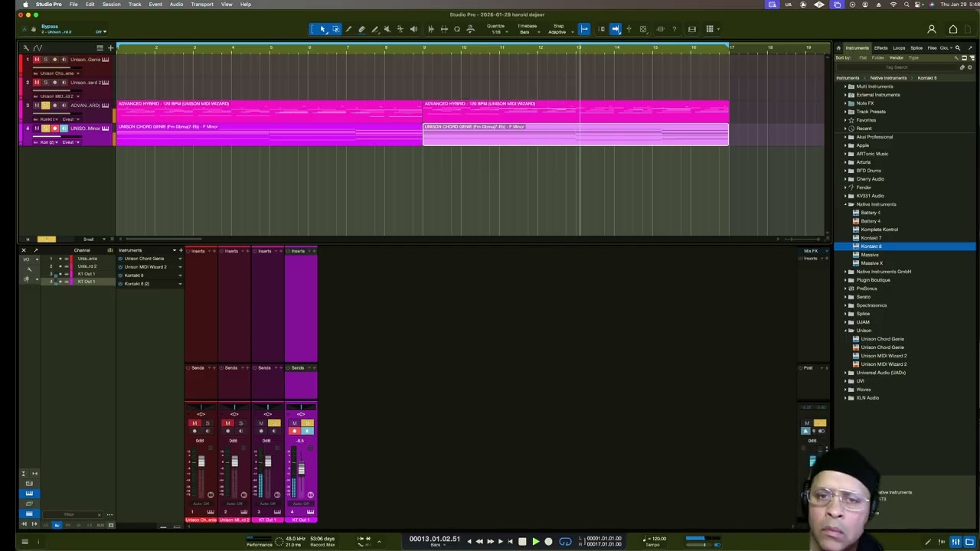The width and height of the screenshot is (980, 551).
Task: Open the Mix console view button at bottom right
Action: (955, 542)
